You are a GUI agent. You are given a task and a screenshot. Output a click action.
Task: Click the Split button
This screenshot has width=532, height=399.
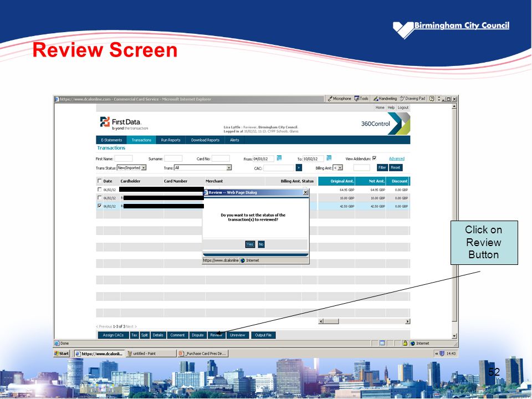[x=145, y=335]
